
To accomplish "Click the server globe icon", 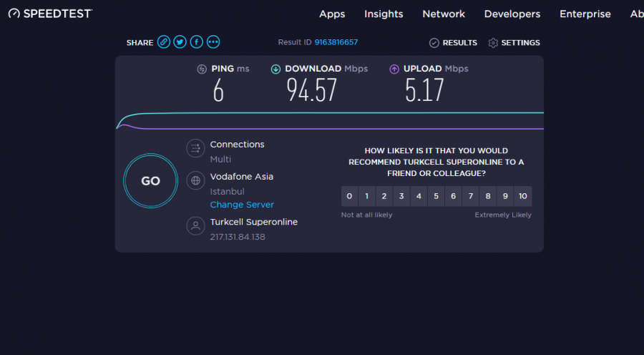I will click(195, 180).
